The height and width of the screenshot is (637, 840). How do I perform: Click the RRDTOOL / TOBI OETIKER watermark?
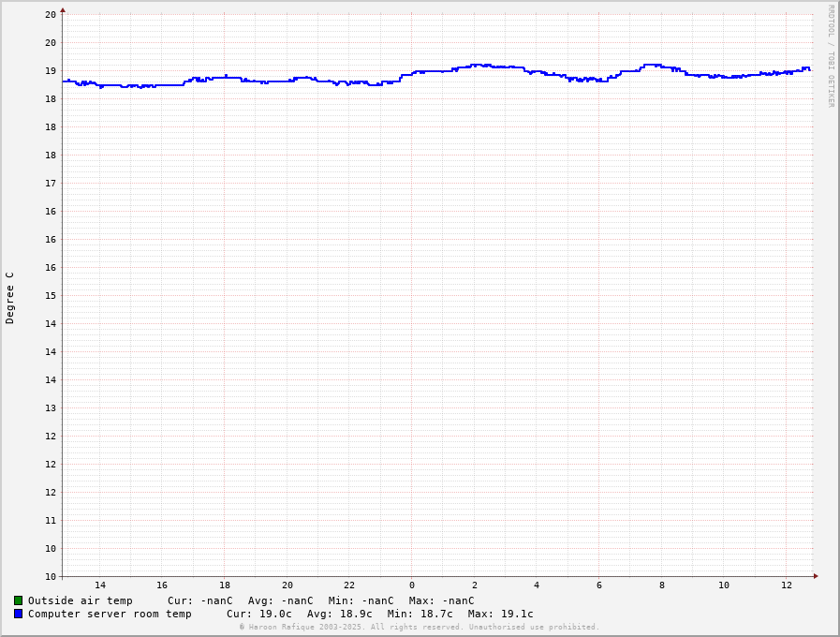831,56
